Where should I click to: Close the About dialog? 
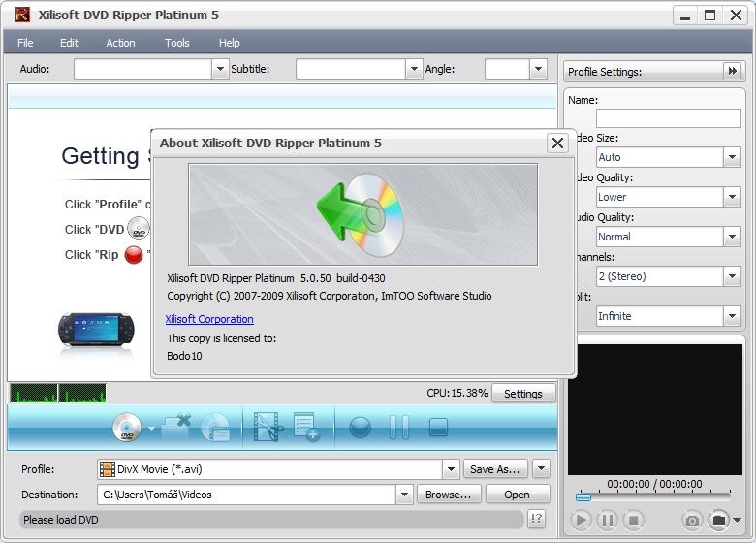click(x=557, y=144)
